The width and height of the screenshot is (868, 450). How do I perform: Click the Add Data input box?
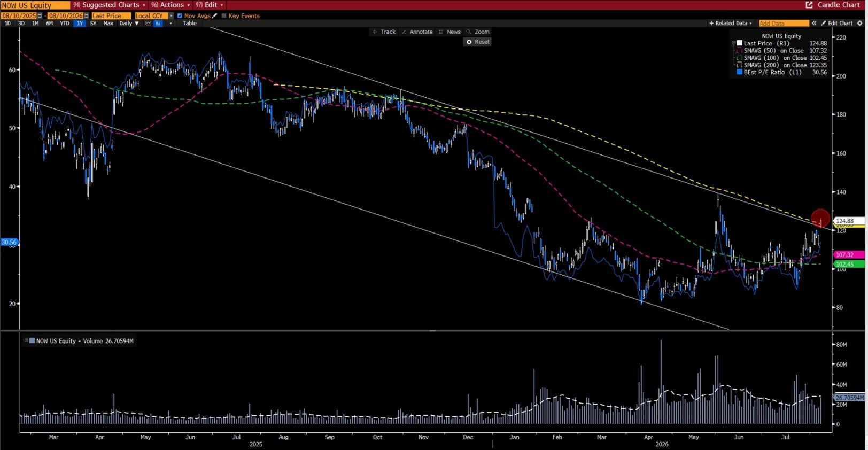784,24
